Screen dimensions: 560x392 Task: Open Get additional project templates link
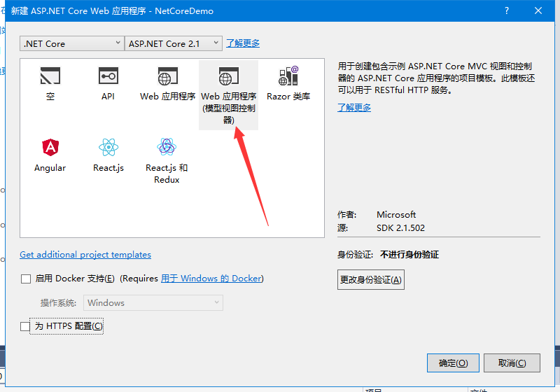(x=85, y=255)
